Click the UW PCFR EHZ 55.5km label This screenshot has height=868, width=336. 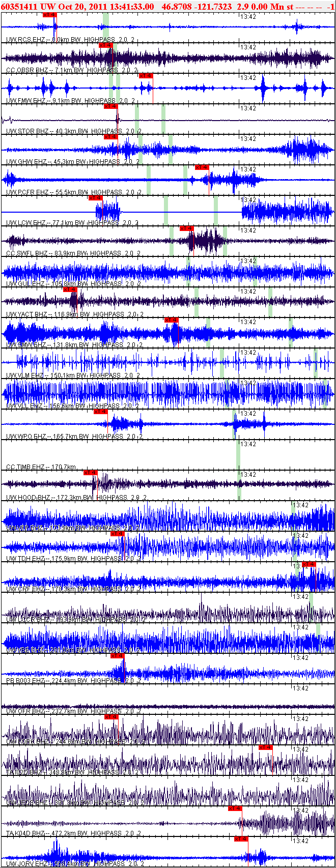(73, 192)
